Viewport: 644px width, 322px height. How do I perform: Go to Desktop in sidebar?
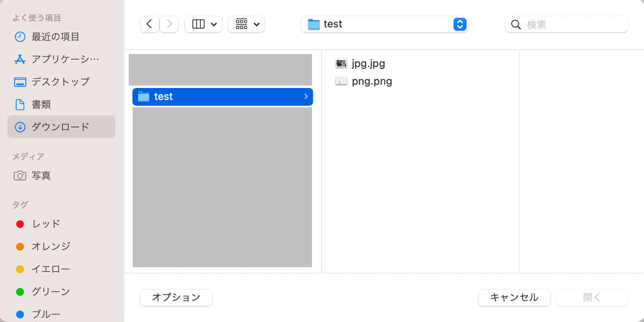pyautogui.click(x=60, y=82)
